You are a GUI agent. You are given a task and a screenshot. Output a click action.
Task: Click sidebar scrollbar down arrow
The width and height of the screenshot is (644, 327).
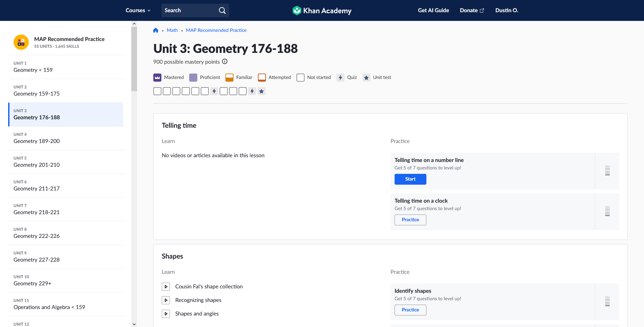[134, 324]
